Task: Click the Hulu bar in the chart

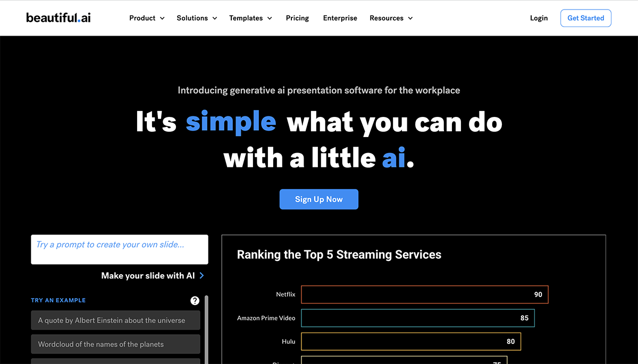Action: pos(411,342)
